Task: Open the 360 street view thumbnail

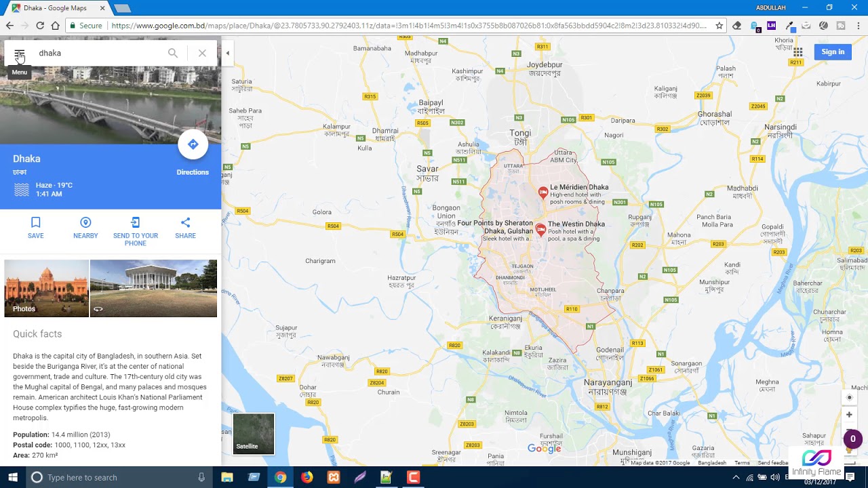Action: click(x=154, y=288)
